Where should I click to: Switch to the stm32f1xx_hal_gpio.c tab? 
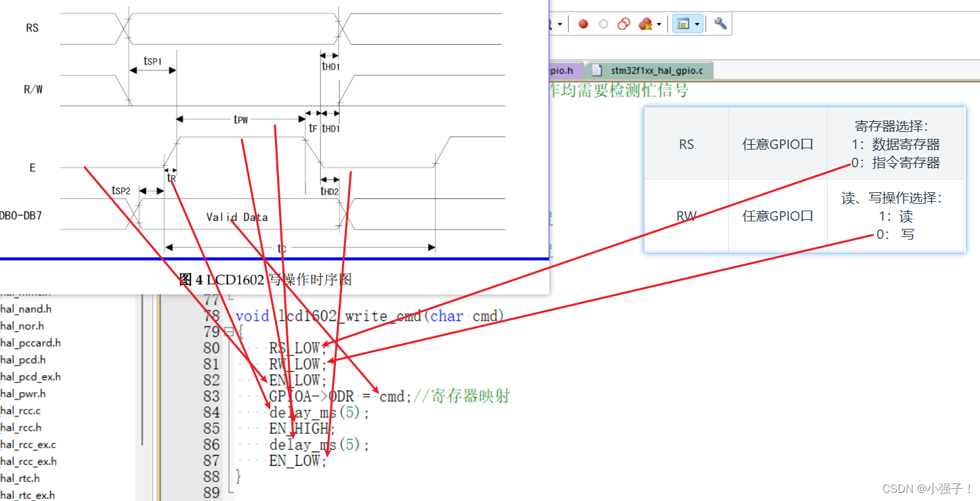click(x=649, y=70)
